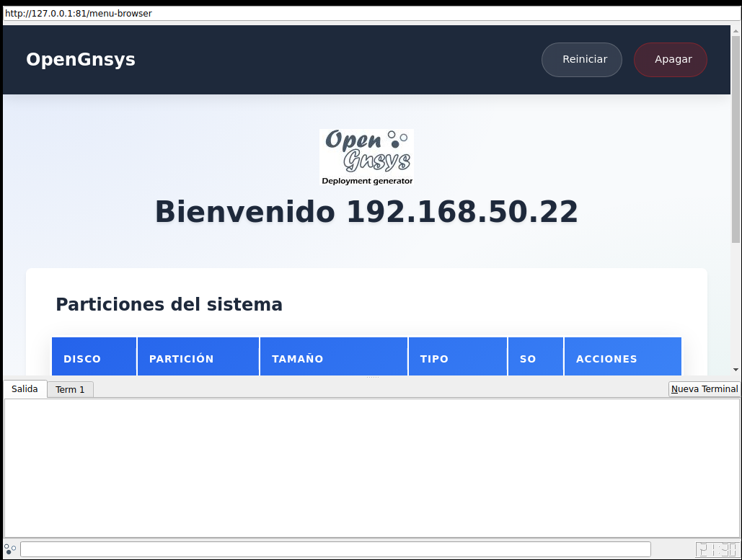
Task: Click the URL address bar at top
Action: [x=371, y=13]
